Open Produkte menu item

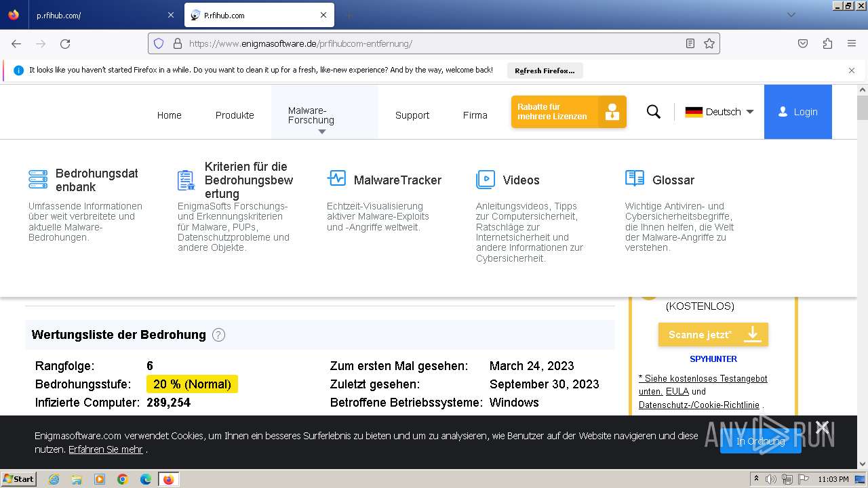(x=235, y=115)
